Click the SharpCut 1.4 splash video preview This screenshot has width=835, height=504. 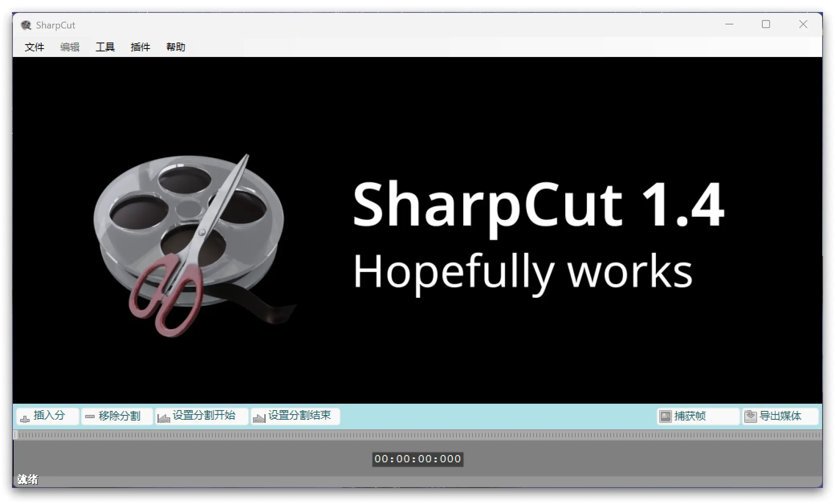coord(417,230)
